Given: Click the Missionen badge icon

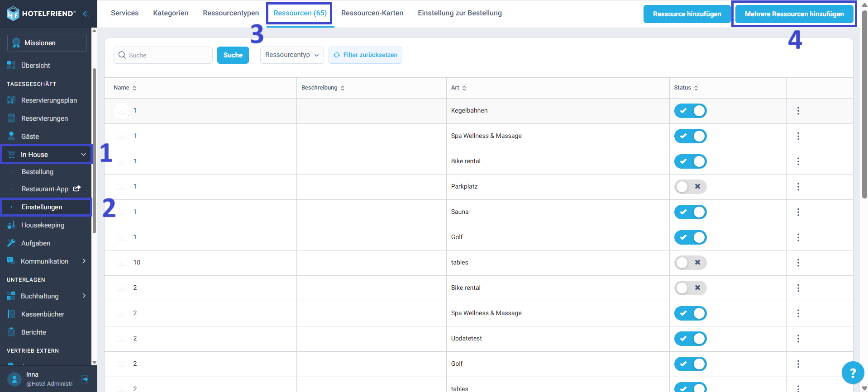Looking at the screenshot, I should pos(16,43).
